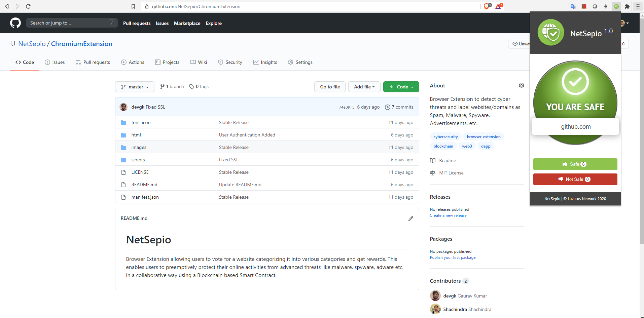This screenshot has width=644, height=318.
Task: Click in the GitHub search field
Action: click(72, 23)
